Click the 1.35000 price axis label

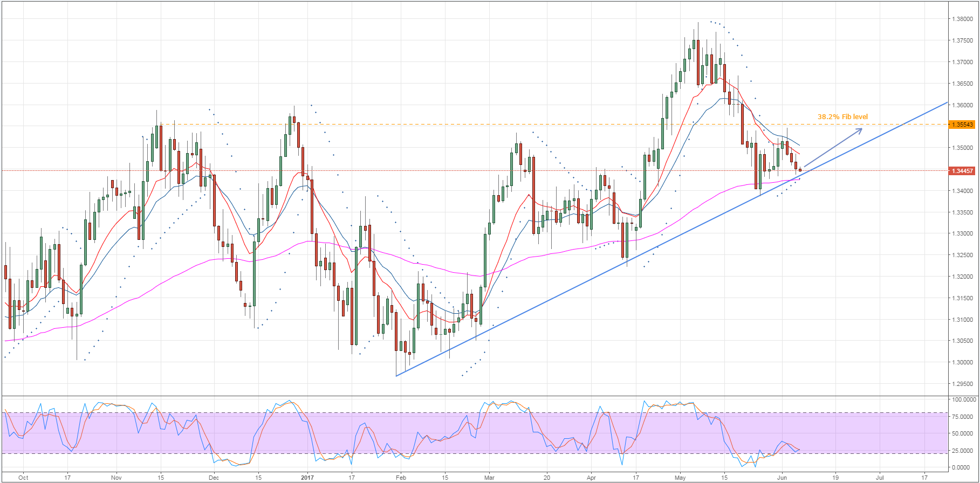(963, 148)
